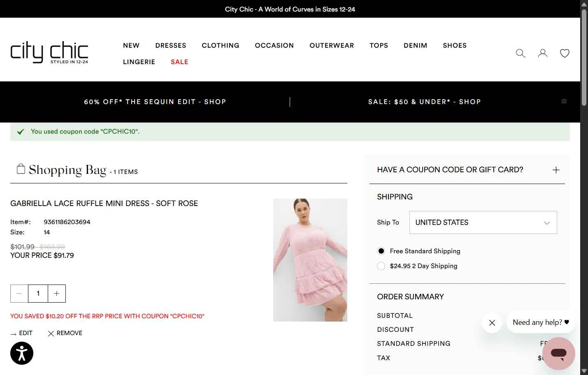Select Free Standard Shipping option
The image size is (588, 375).
[381, 251]
